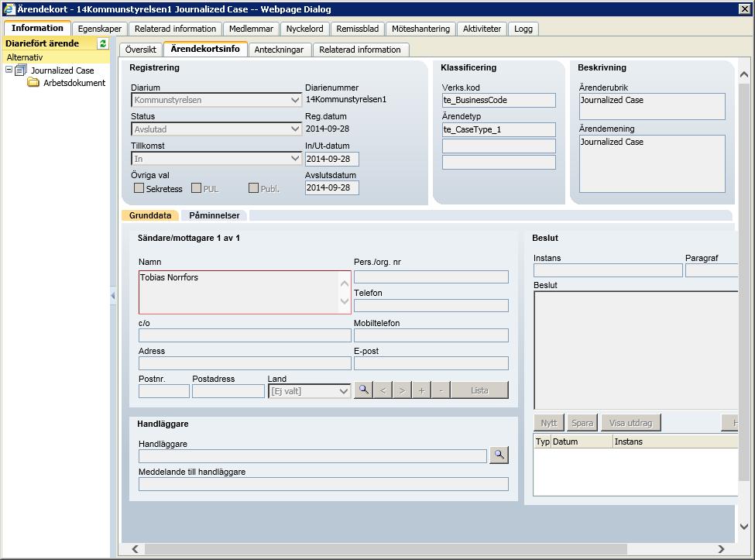Viewport: 755px width, 560px height.
Task: Click the horizontal scrollbar right arrow
Action: click(721, 549)
